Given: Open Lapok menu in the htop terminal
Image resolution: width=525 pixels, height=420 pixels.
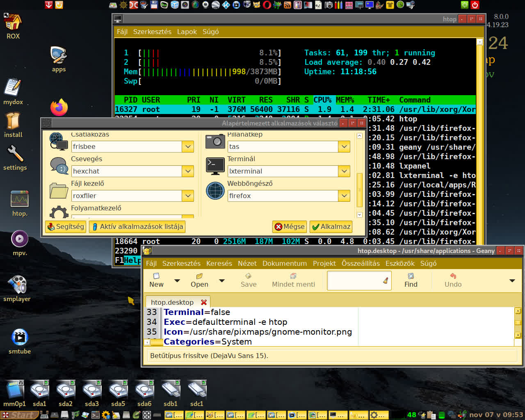Looking at the screenshot, I should pos(187,32).
